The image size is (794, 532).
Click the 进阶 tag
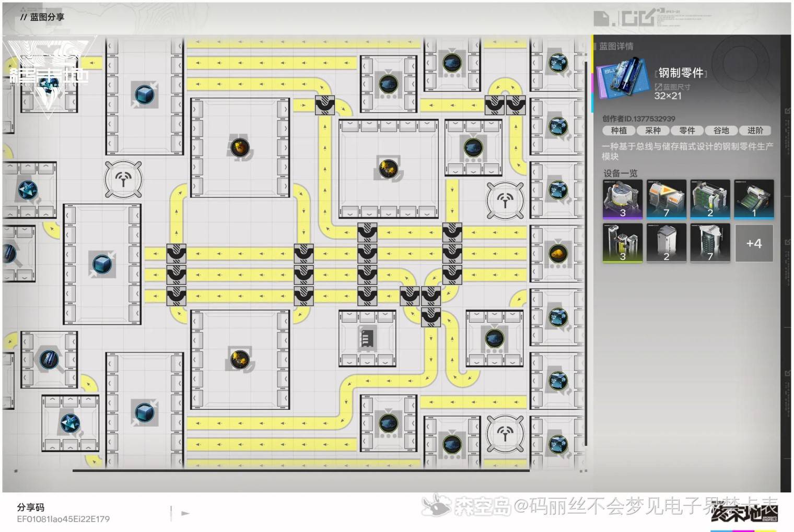point(755,131)
